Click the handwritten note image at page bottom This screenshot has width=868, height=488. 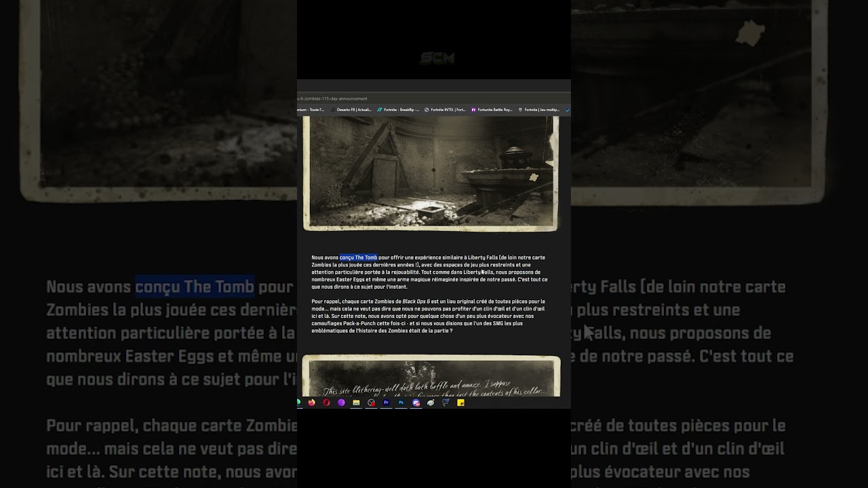431,375
